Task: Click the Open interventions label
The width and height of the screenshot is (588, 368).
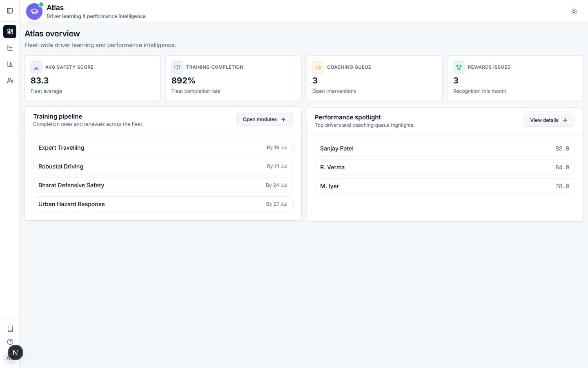Action: (x=334, y=91)
